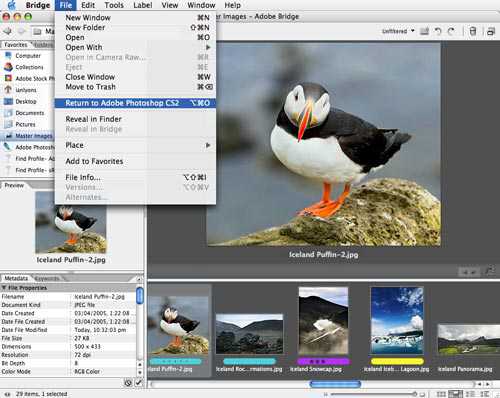Choose Reveal in Finder menu item
Viewport: 500px width, 398px height.
135,119
